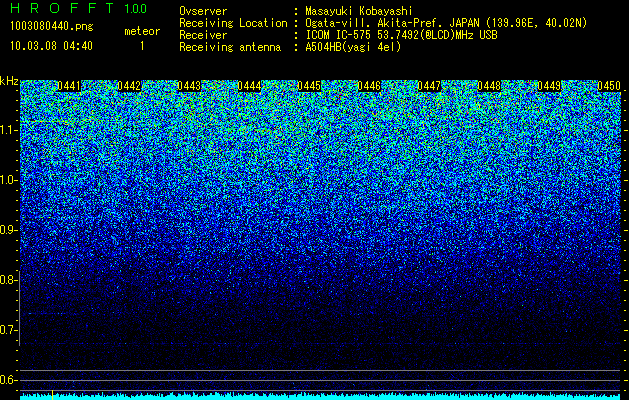Click observer name Masayuki Kobayashi
Viewport: 629px width, 400px height.
(359, 11)
